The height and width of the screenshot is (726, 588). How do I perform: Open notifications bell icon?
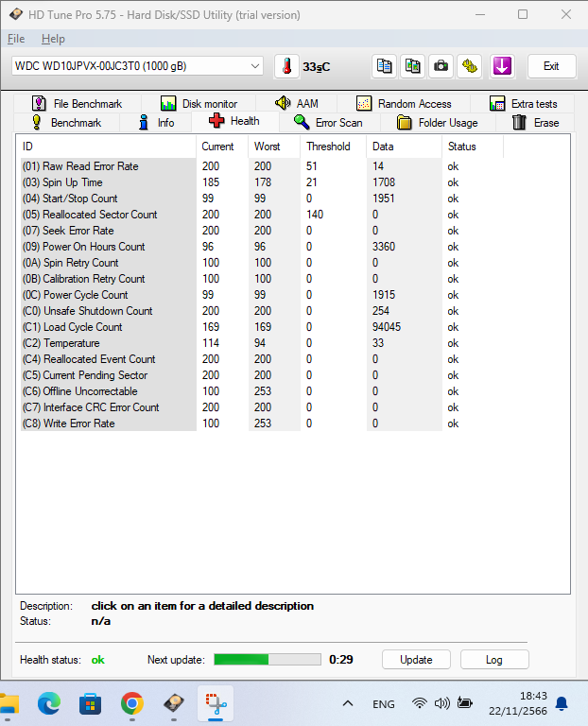coord(562,703)
